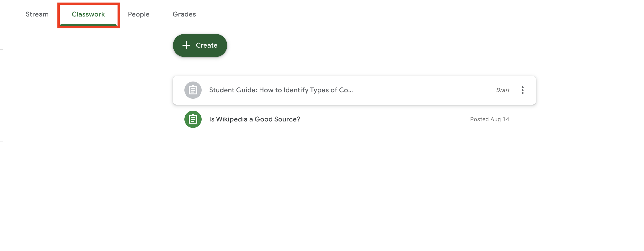Open the People tab
Viewport: 644px width, 251px height.
[x=139, y=14]
